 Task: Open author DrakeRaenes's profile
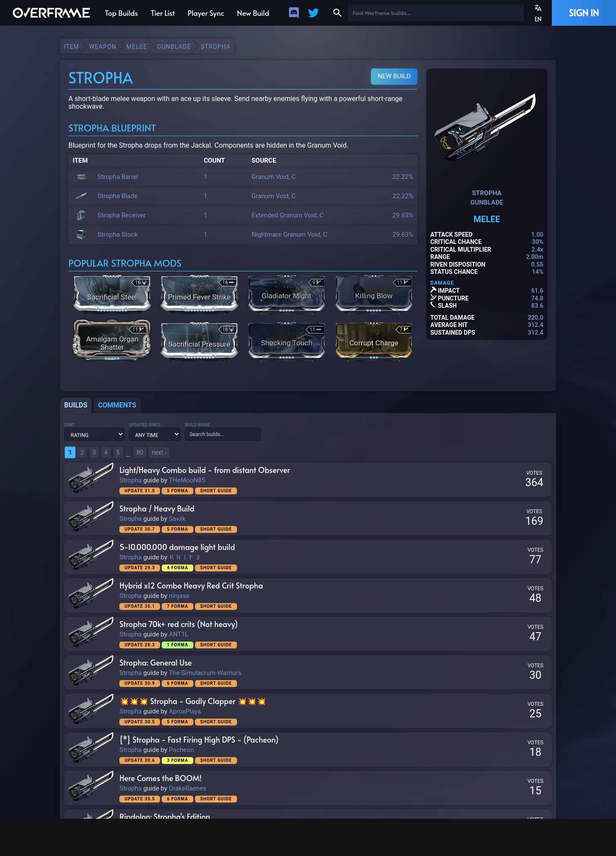[x=187, y=788]
